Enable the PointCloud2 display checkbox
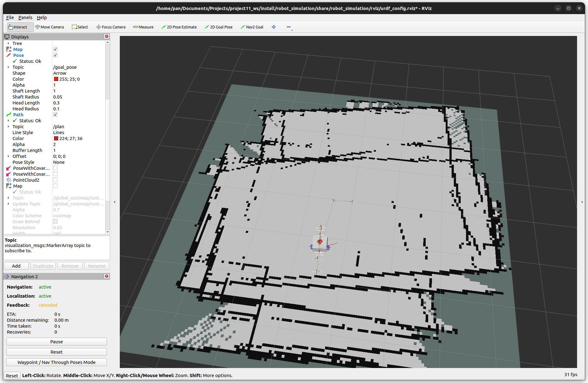 tap(55, 180)
